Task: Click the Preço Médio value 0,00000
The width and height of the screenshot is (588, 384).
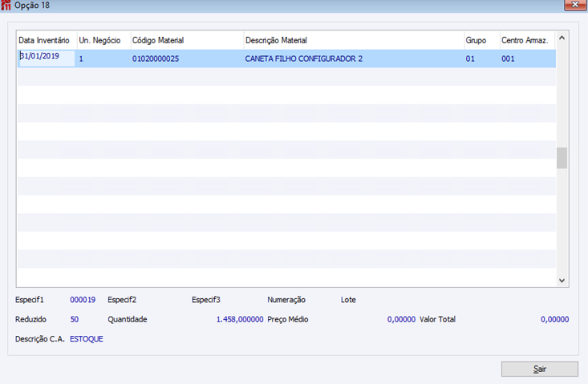Action: (401, 320)
